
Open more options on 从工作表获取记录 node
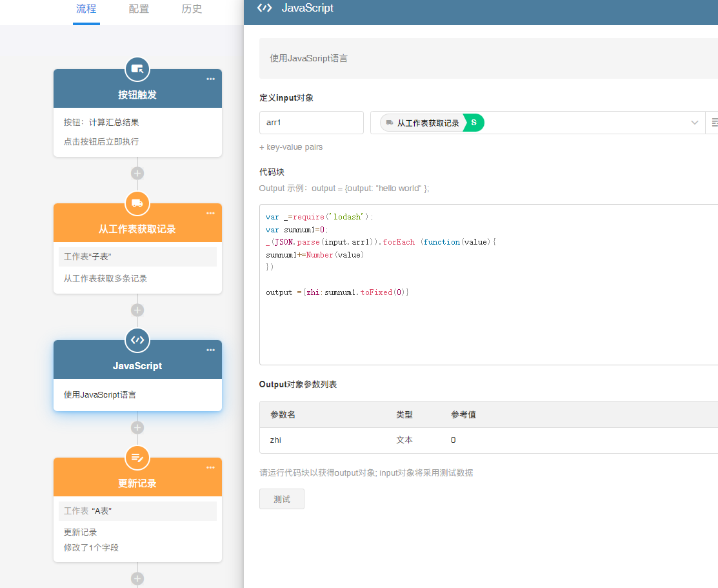click(x=211, y=213)
